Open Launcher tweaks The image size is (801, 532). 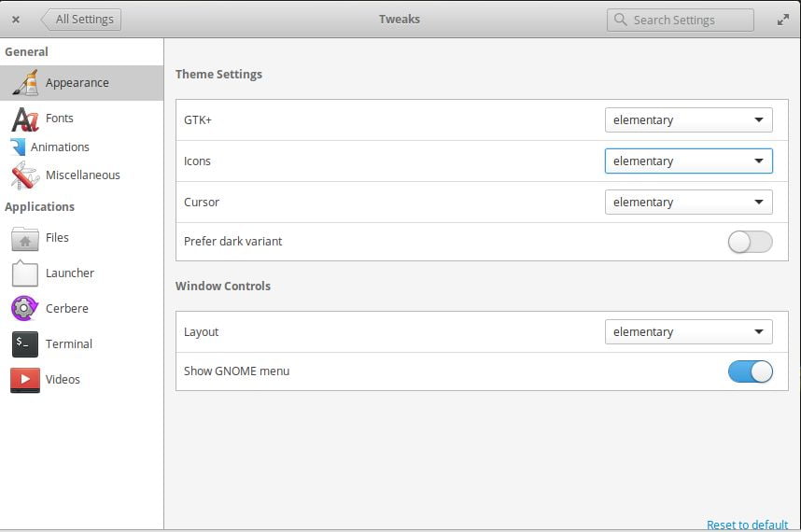[82, 273]
